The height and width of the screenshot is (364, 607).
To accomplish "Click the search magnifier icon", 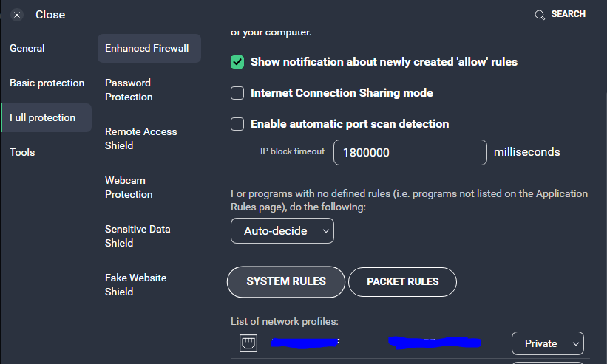I will 539,15.
